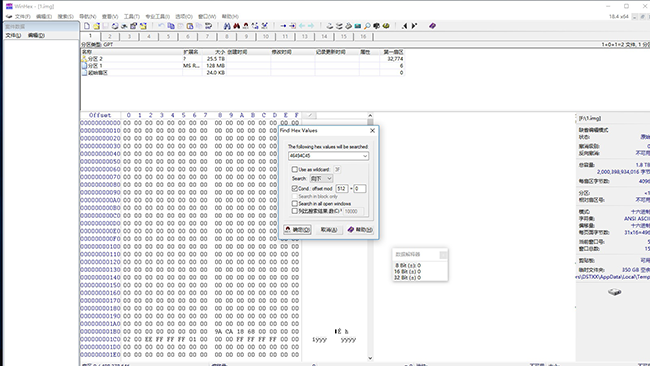Select file tab number 10
Screen dimensions: 650x366
(266, 36)
